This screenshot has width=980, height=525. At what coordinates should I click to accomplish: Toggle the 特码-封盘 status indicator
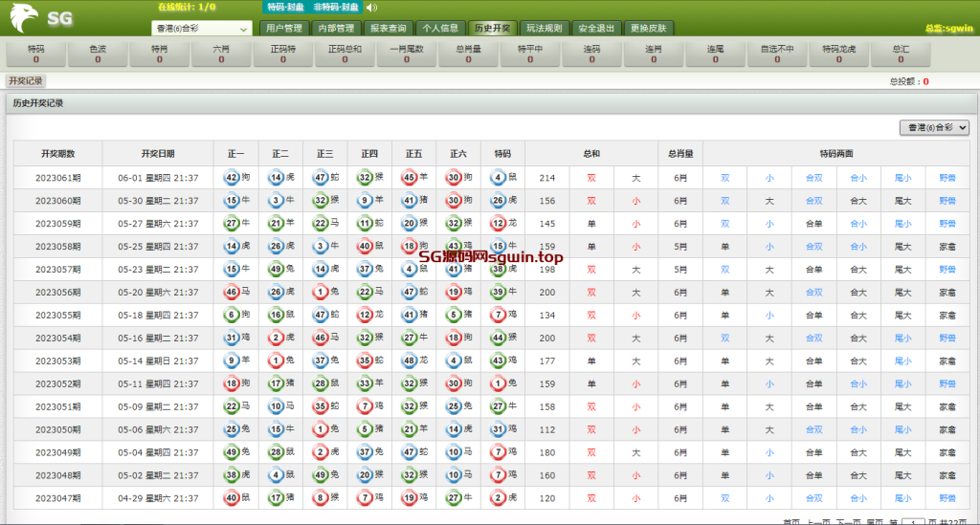(286, 8)
